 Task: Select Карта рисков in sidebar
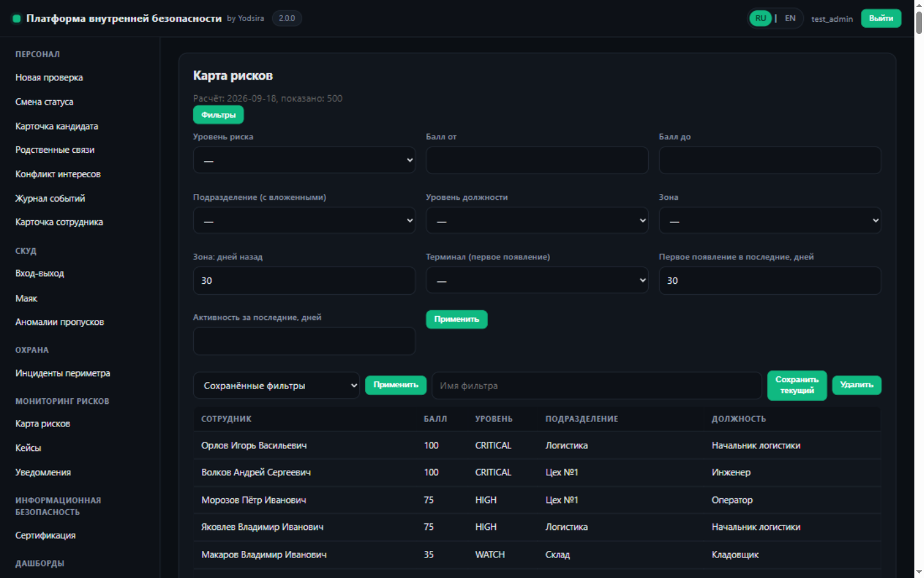[42, 424]
